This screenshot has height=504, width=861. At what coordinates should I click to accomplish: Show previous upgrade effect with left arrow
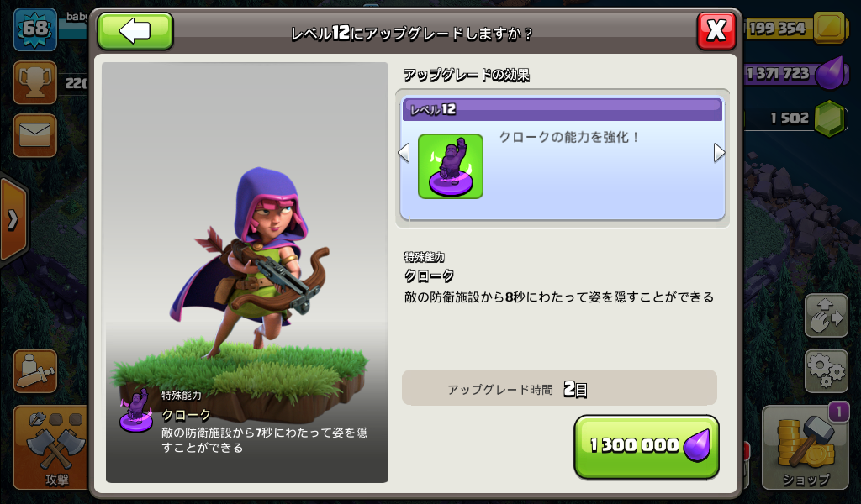404,153
